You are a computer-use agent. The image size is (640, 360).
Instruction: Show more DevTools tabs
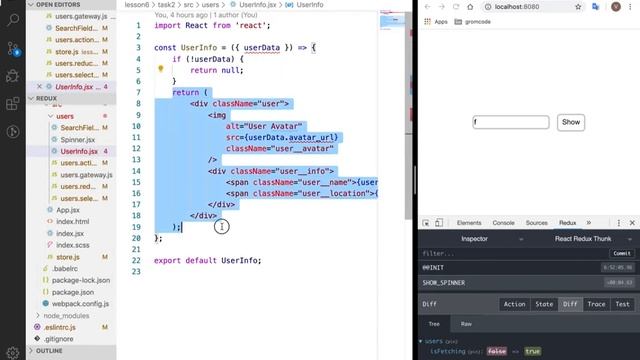589,223
